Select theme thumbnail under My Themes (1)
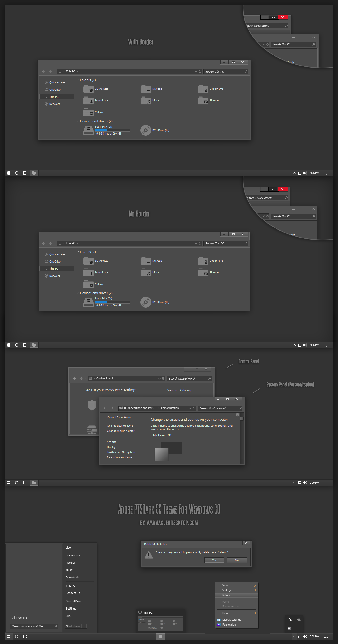 click(168, 452)
